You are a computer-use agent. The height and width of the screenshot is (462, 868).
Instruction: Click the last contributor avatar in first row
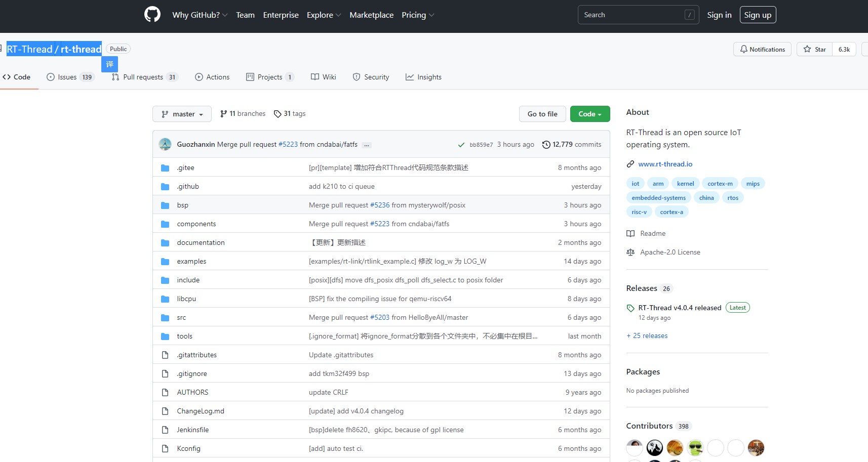756,448
